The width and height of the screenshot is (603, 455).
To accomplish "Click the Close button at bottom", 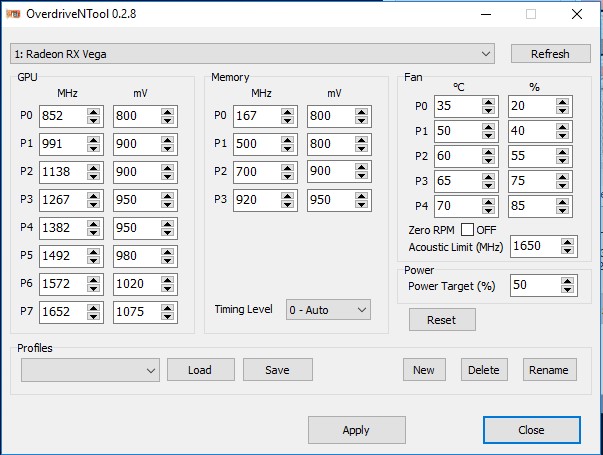I will (x=531, y=430).
